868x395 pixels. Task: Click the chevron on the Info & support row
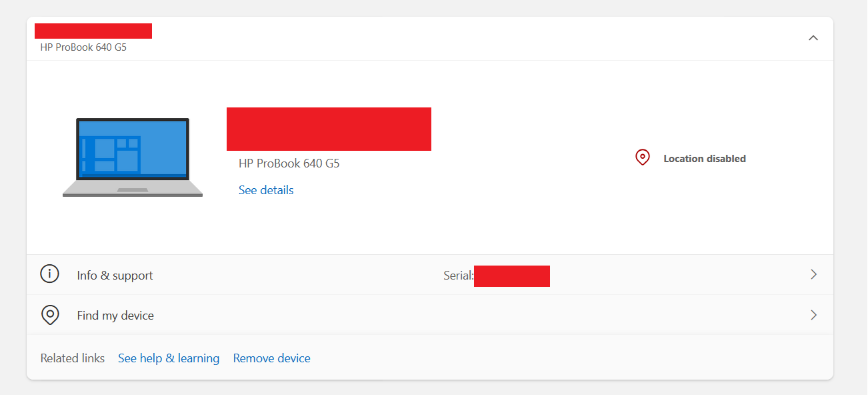pos(813,274)
